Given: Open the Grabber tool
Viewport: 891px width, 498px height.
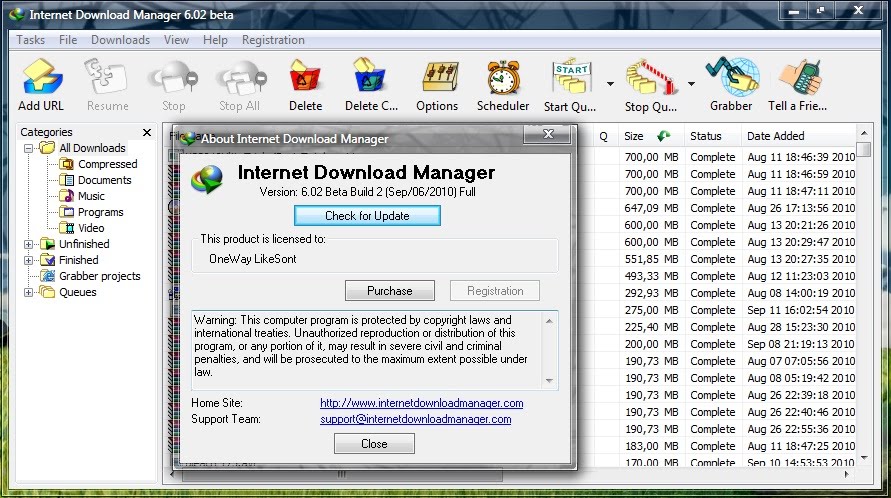Looking at the screenshot, I should 731,85.
